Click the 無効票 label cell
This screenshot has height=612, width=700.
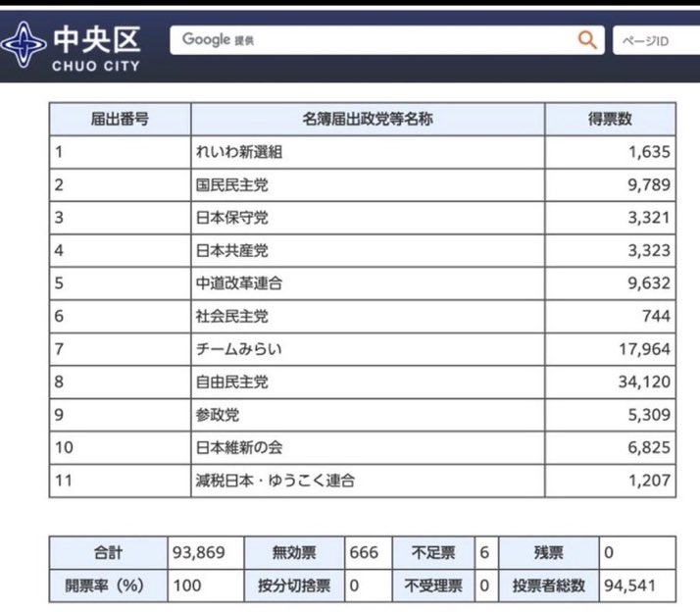pos(294,552)
